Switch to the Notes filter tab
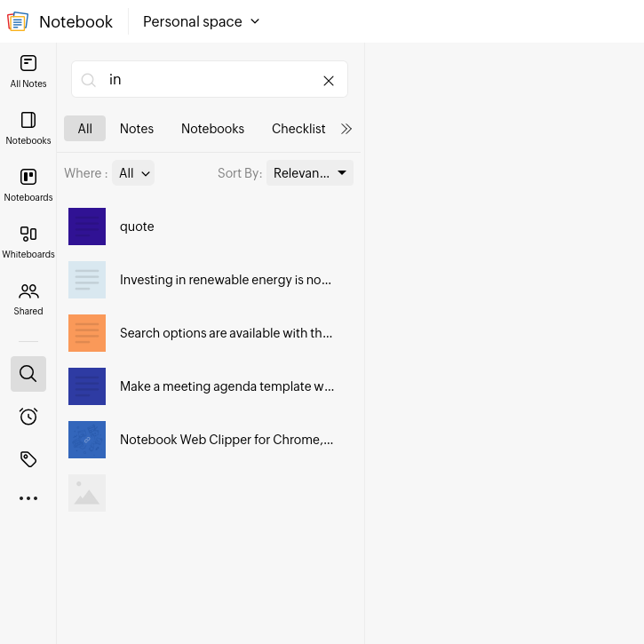 click(137, 129)
